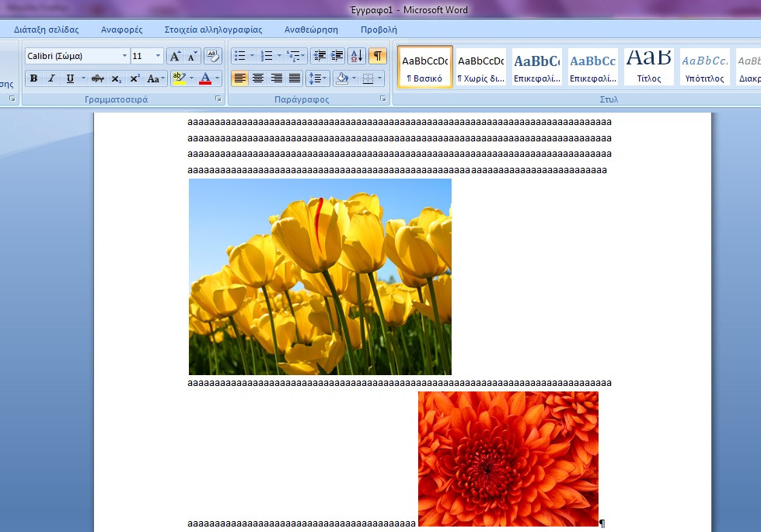Screen dimensions: 761x532
Task: Apply superscript formatting
Action: pos(134,78)
